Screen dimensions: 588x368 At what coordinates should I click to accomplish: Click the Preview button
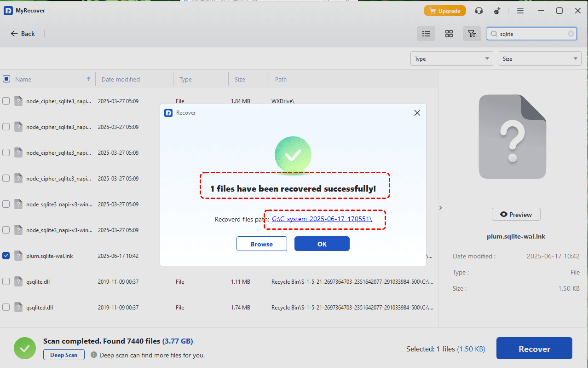516,214
